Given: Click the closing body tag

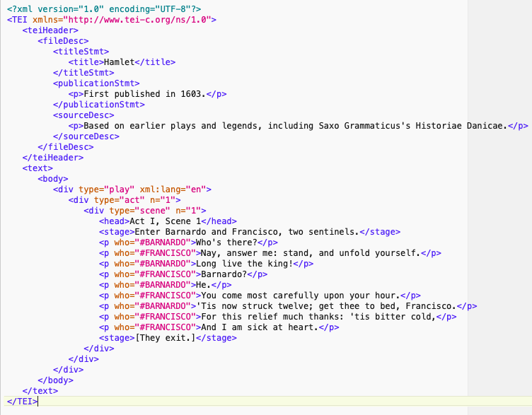Looking at the screenshot, I should [55, 381].
